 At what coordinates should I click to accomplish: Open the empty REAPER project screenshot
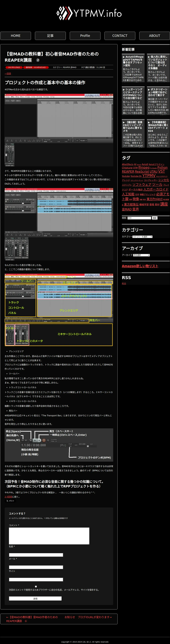tap(59, 130)
